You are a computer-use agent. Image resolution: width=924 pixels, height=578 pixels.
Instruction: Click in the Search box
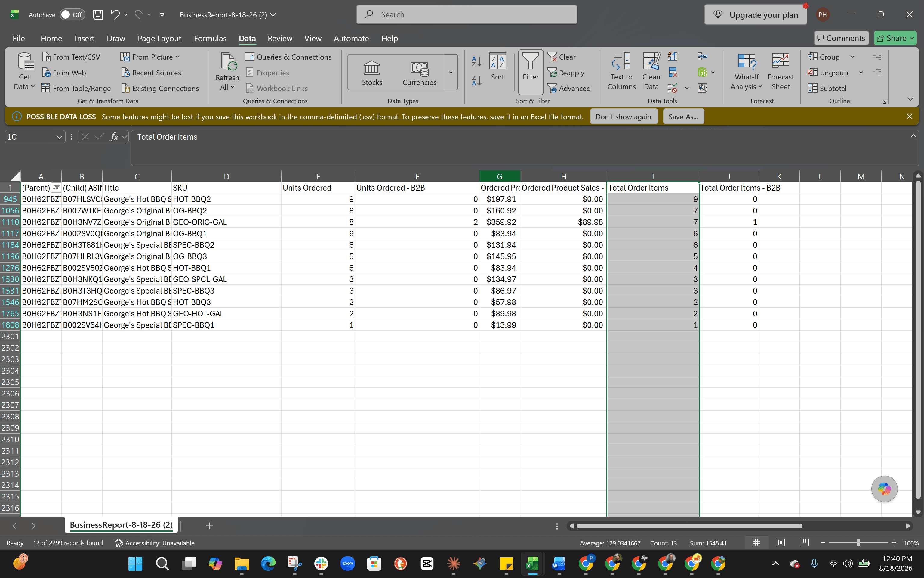point(467,14)
